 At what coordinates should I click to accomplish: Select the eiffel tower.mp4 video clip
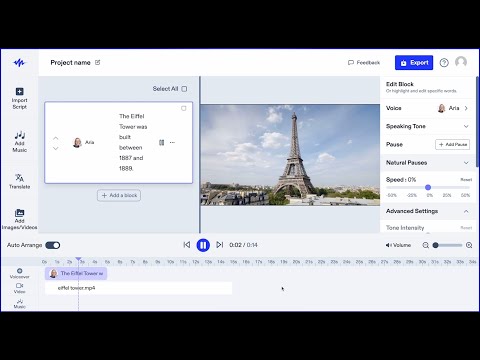coord(139,288)
